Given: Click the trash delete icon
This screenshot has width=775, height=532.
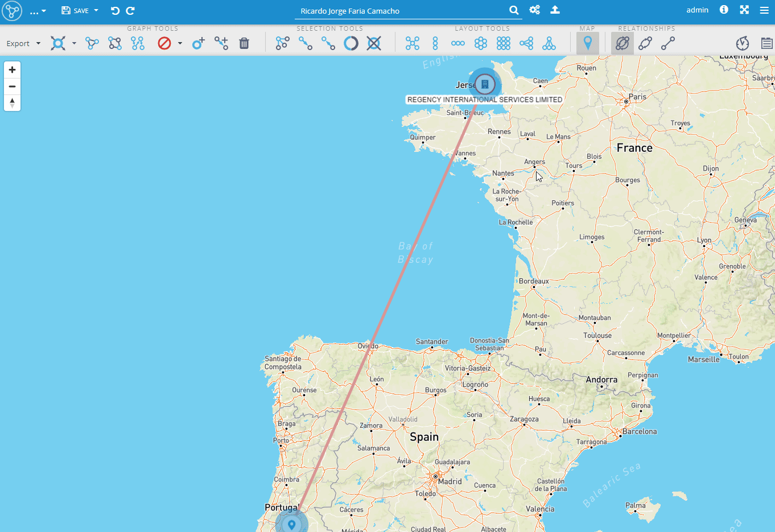Looking at the screenshot, I should tap(244, 43).
